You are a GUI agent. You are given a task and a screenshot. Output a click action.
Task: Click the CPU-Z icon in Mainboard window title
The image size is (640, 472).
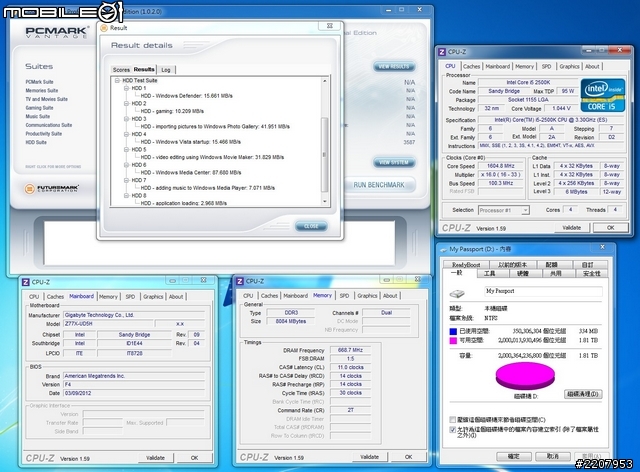click(25, 282)
